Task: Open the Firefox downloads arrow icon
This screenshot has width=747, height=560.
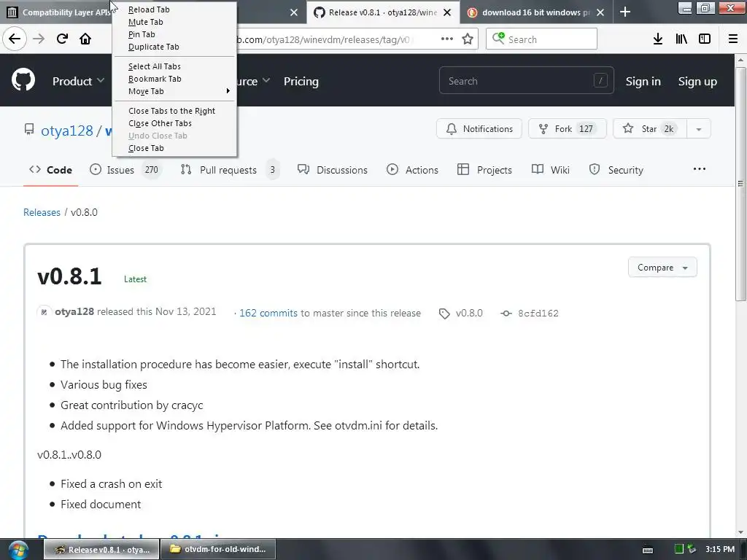Action: pos(658,39)
